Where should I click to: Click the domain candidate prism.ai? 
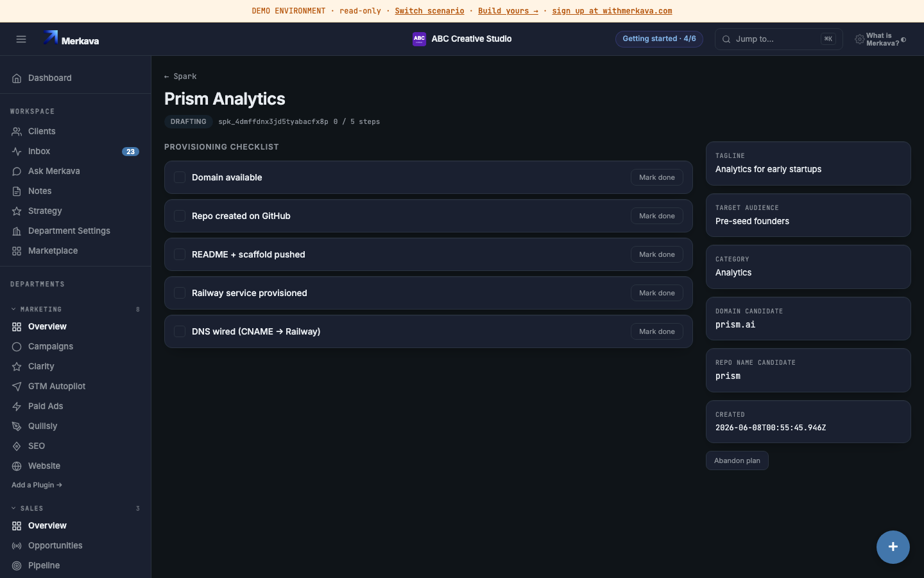(x=735, y=325)
